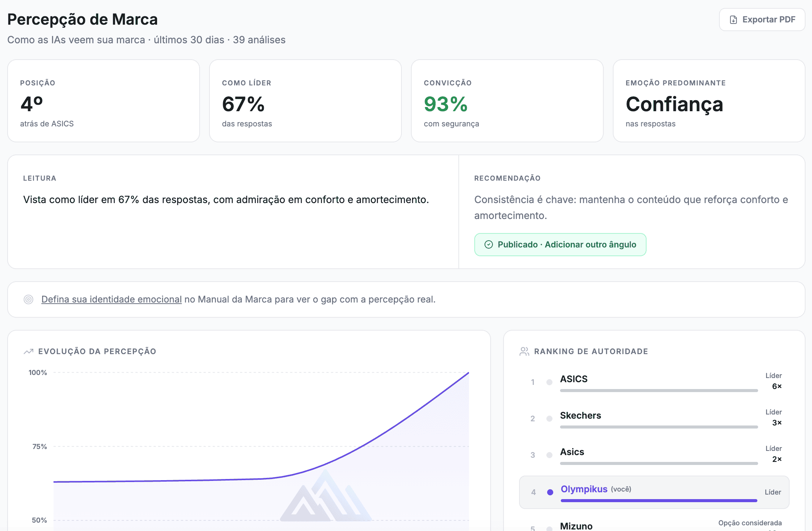Viewport: 812px width, 531px height.
Task: Click the Como Líder 67% card
Action: tap(305, 101)
